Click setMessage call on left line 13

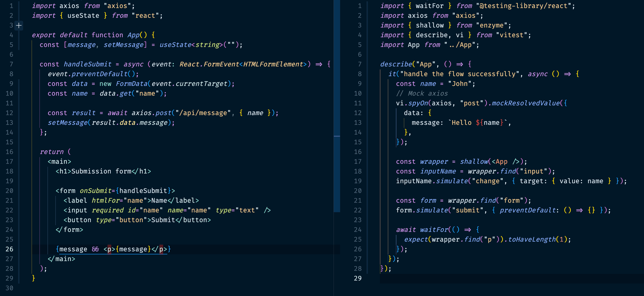(67, 122)
